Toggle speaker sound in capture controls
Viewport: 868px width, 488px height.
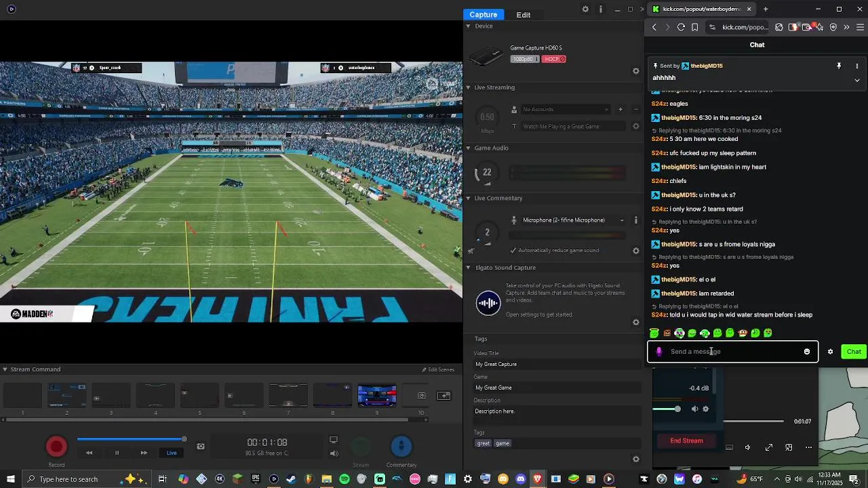[334, 453]
